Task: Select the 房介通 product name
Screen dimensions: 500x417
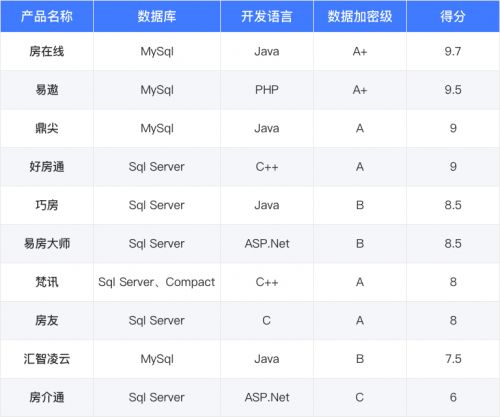Action: click(47, 397)
